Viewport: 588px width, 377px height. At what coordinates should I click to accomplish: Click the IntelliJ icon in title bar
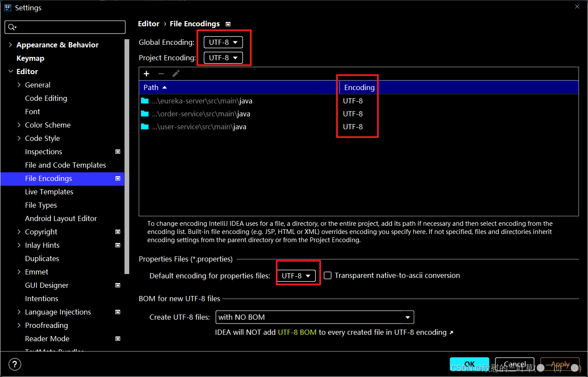point(8,7)
